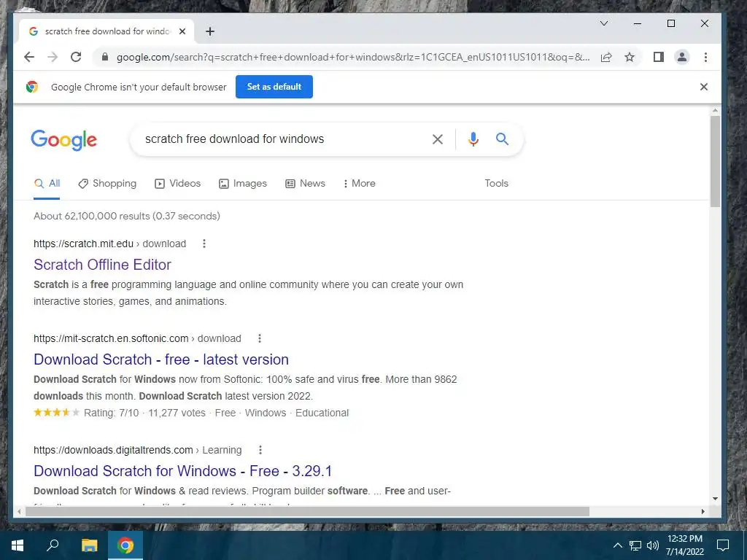The height and width of the screenshot is (560, 747).
Task: Click the horizontal scrollbar thumb
Action: pyautogui.click(x=307, y=511)
